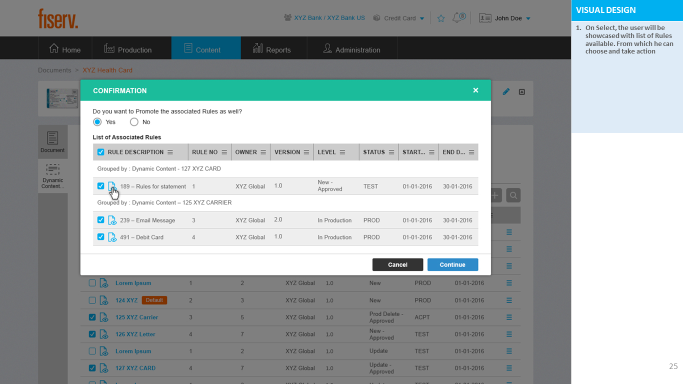This screenshot has height=384, width=683.
Task: Open row menu for 125 XYZ Carrier
Action: coord(509,317)
